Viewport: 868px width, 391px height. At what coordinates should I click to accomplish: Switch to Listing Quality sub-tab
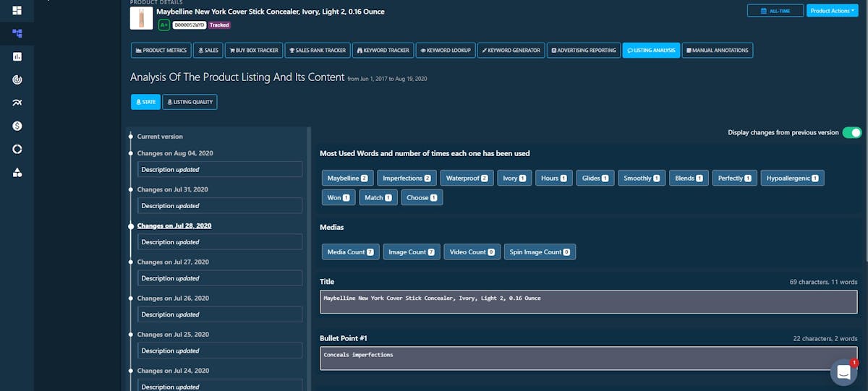[x=190, y=102]
